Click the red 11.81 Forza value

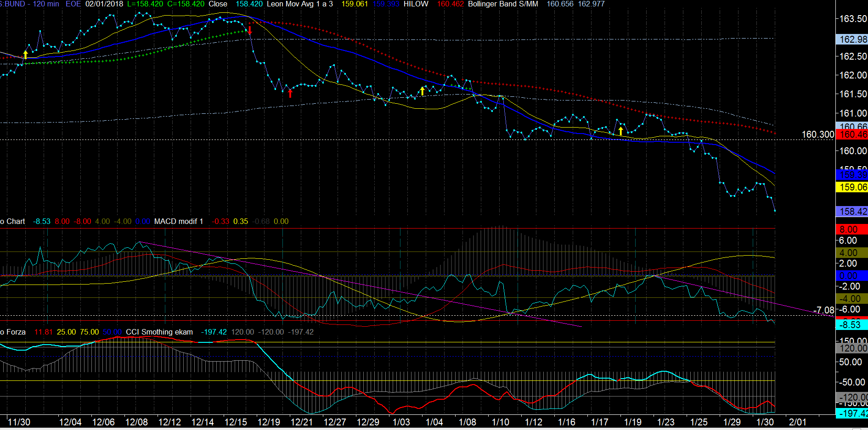[x=44, y=332]
